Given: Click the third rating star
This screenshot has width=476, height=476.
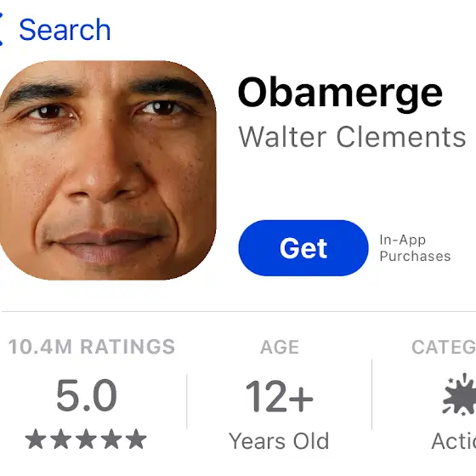Looking at the screenshot, I should [86, 439].
